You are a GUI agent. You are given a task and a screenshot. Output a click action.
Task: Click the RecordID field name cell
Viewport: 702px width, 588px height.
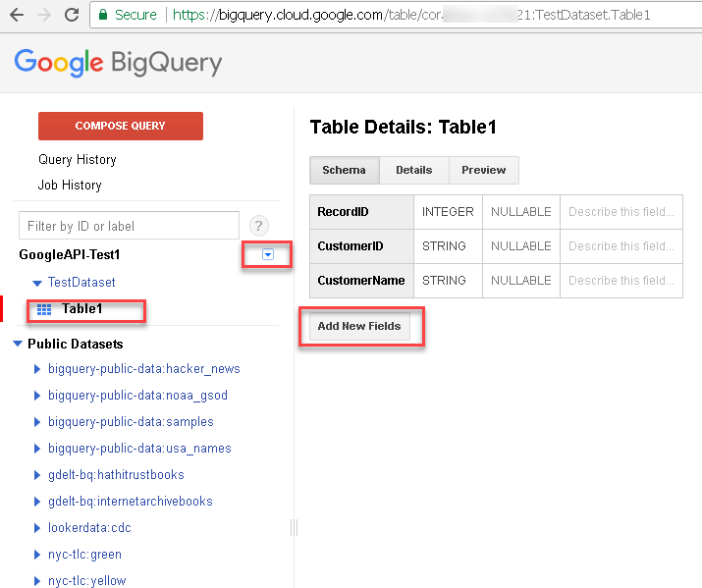[x=361, y=212]
